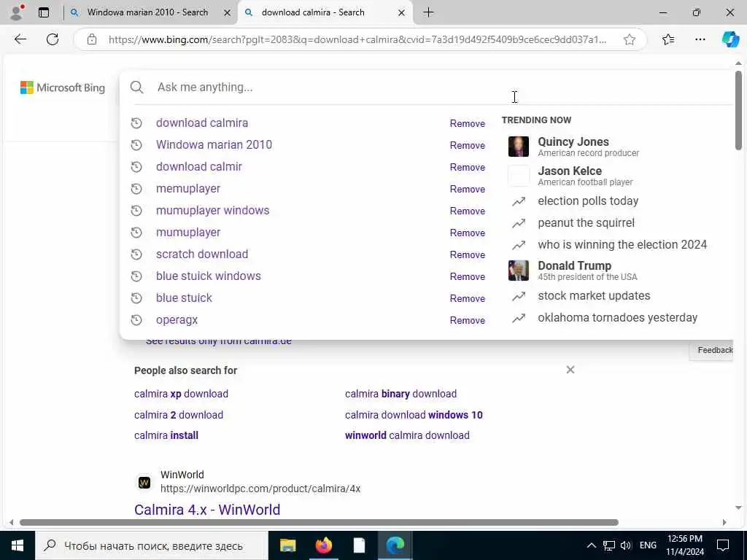
Task: Launch Firefox from the taskbar
Action: (x=323, y=545)
